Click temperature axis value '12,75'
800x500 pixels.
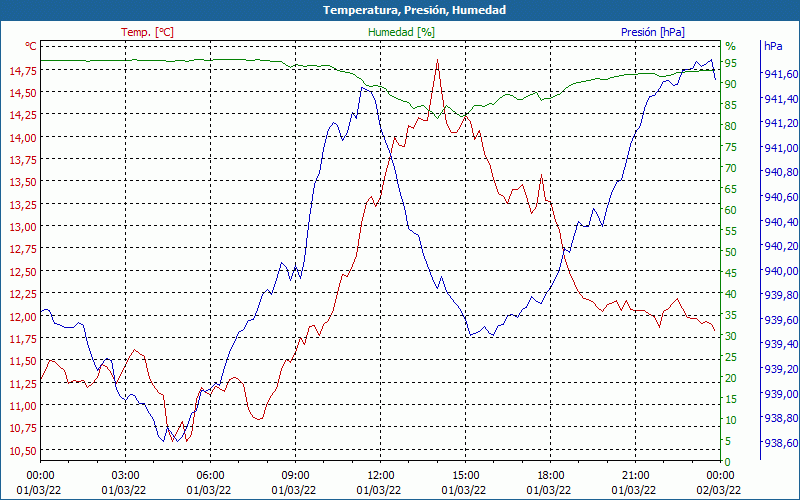tap(23, 249)
